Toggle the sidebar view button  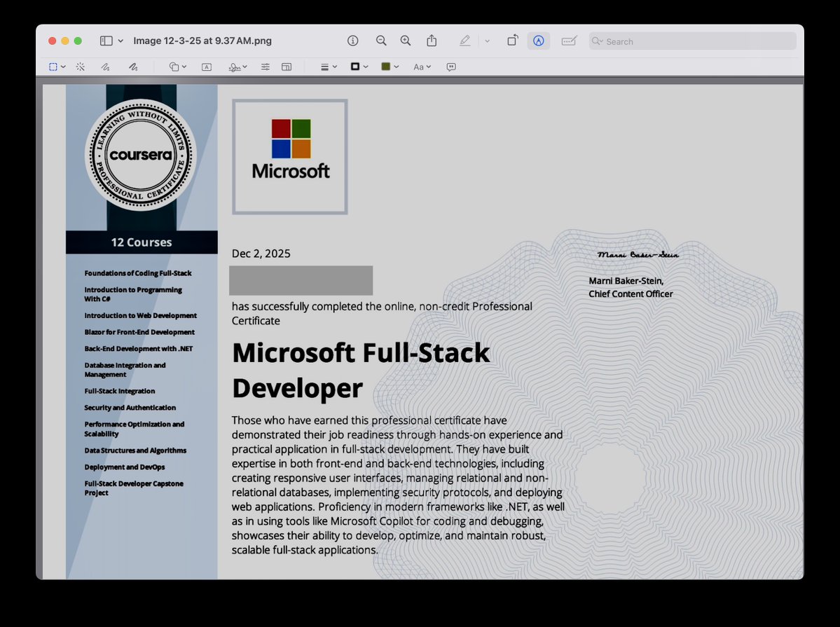tap(106, 41)
